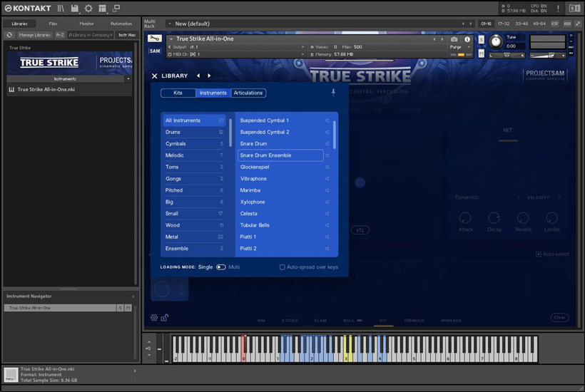Toggle loading mode Single/Multi switch
The image size is (585, 392).
(x=220, y=267)
